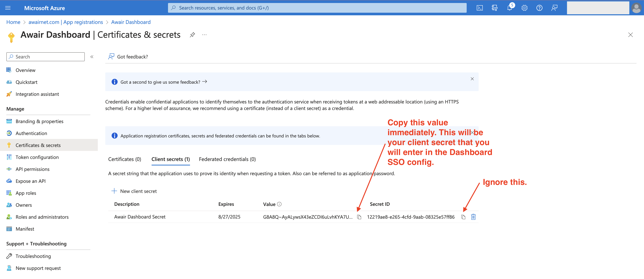Screen dimensions: 644x279
Task: Open portal settings gear
Action: [x=524, y=8]
